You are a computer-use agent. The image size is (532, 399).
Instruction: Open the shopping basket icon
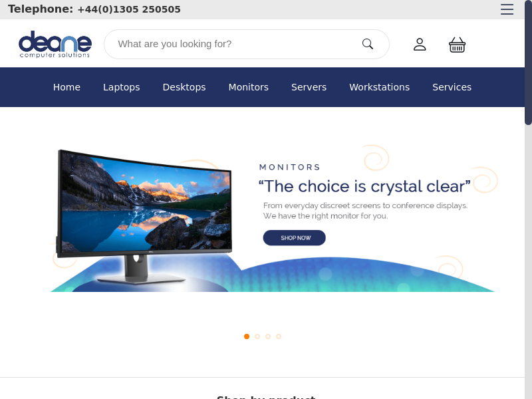point(457,45)
